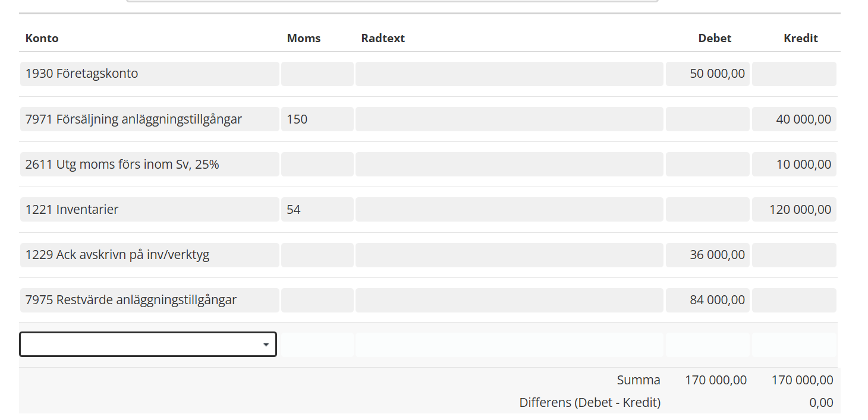868x420 pixels.
Task: Edit the Moms field showing 150
Action: (317, 119)
